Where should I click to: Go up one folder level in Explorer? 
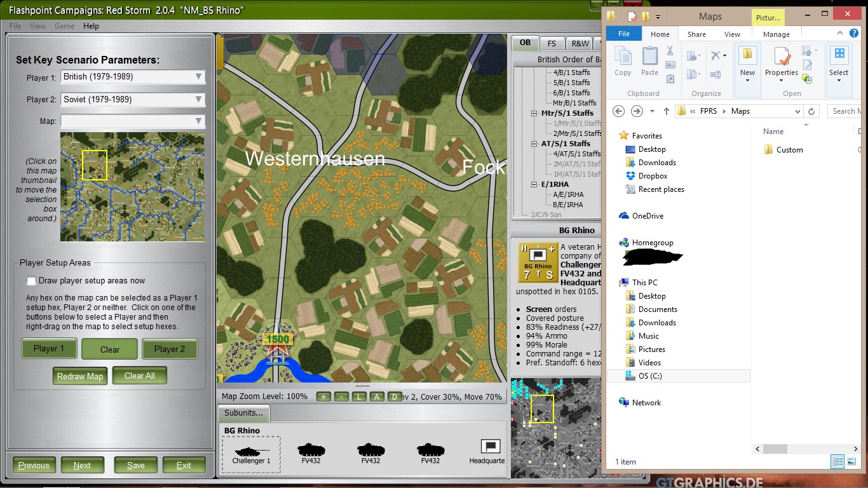tap(666, 111)
